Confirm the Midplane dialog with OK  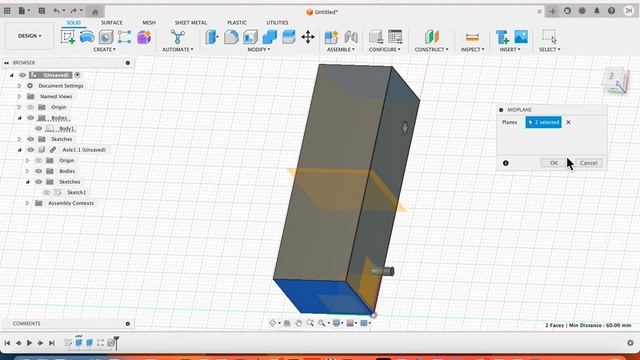pyautogui.click(x=553, y=163)
